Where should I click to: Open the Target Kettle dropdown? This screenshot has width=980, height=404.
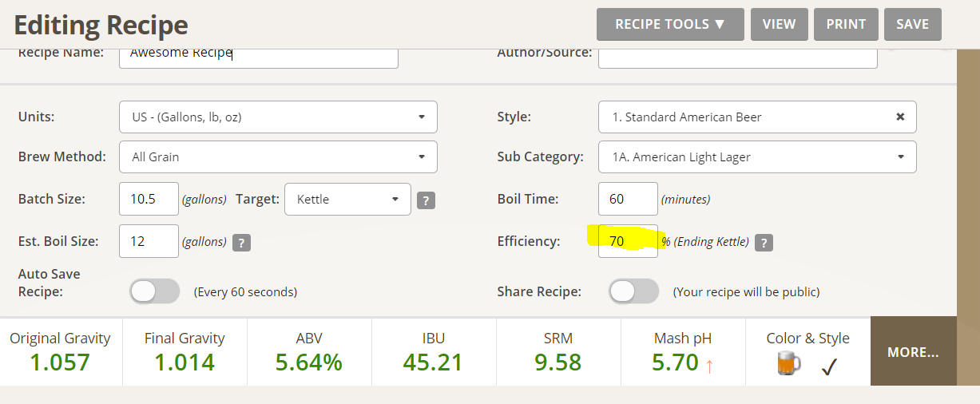[347, 199]
